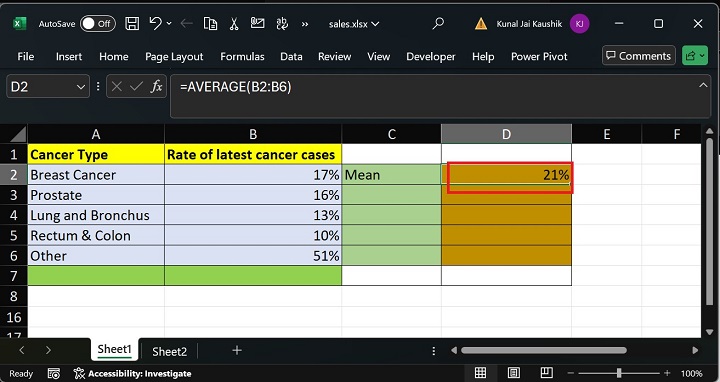Open the Formulas ribbon tab
The image size is (720, 382).
[242, 56]
